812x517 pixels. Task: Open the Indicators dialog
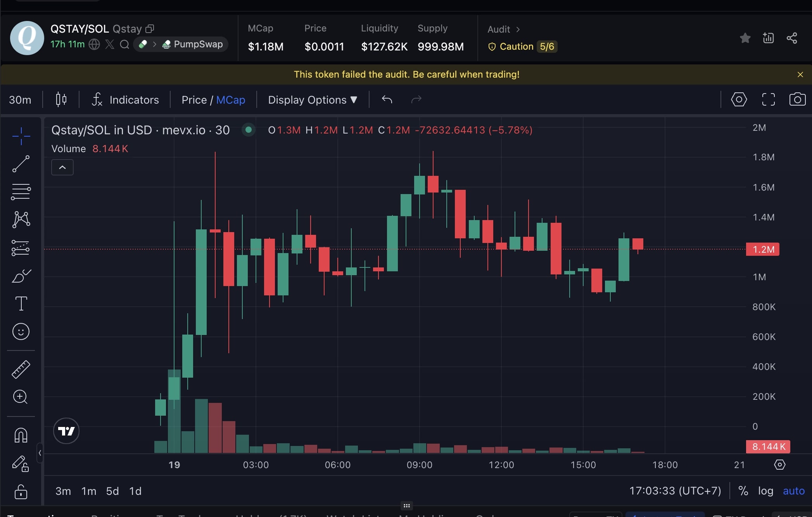tap(125, 100)
